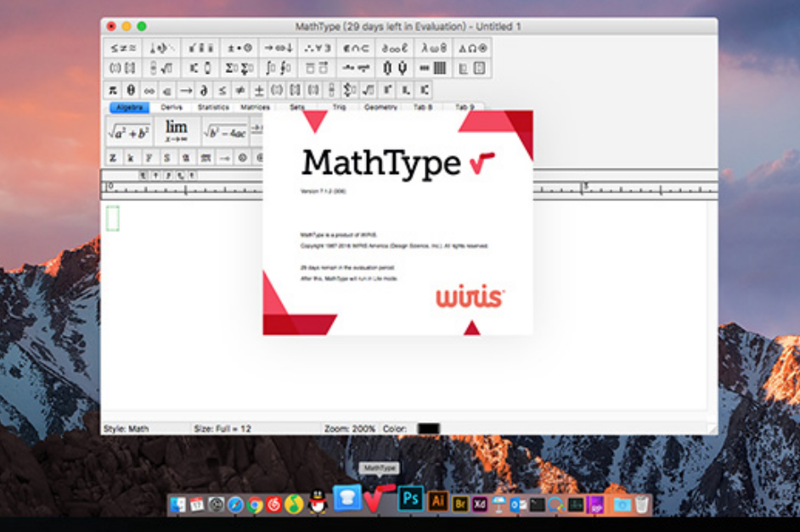Select the first tab-stop alignment button above ruler
The image size is (800, 532).
(x=144, y=176)
